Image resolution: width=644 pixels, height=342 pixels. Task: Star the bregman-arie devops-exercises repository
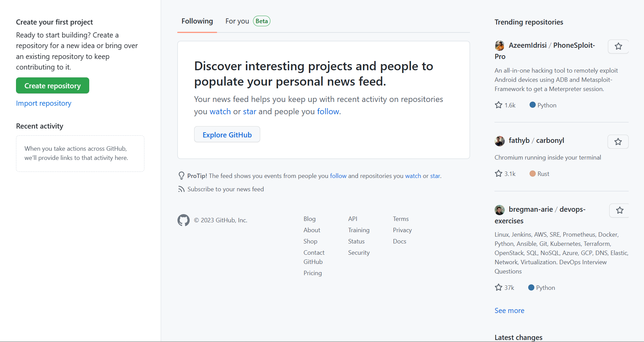click(619, 210)
